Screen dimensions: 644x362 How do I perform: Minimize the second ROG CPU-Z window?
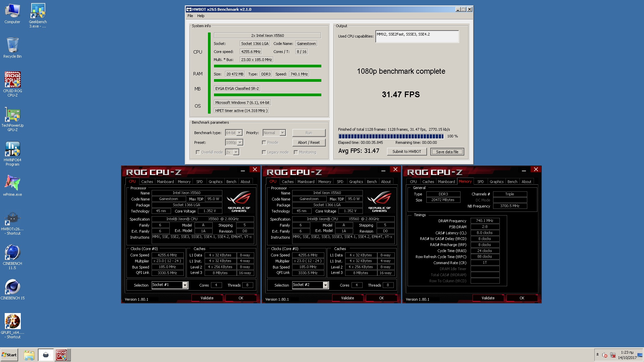point(383,171)
